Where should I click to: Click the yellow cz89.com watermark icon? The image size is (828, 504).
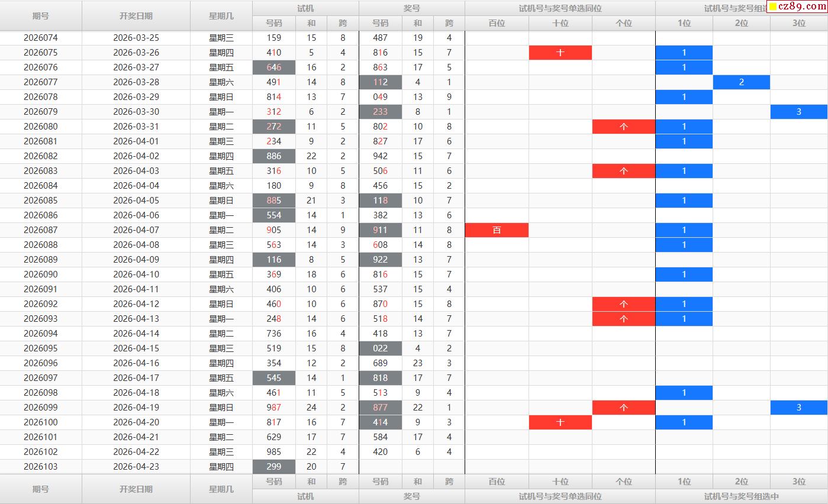pos(773,7)
